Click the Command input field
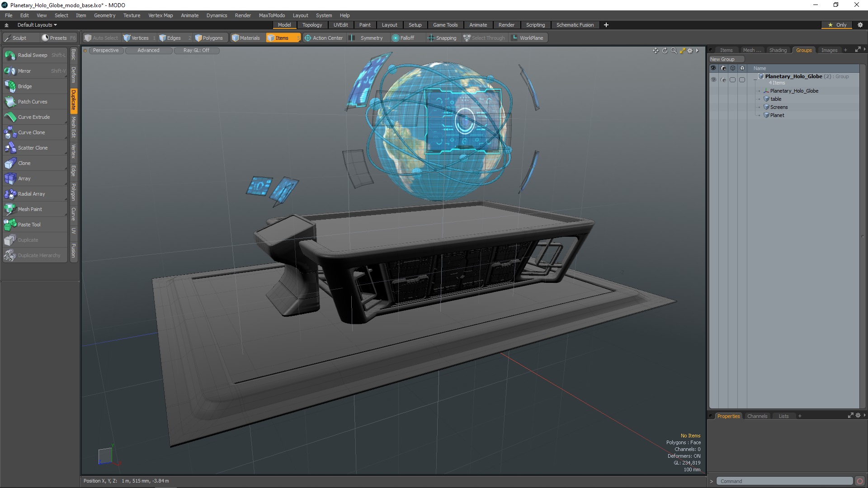Viewport: 868px width, 488px height. point(784,481)
